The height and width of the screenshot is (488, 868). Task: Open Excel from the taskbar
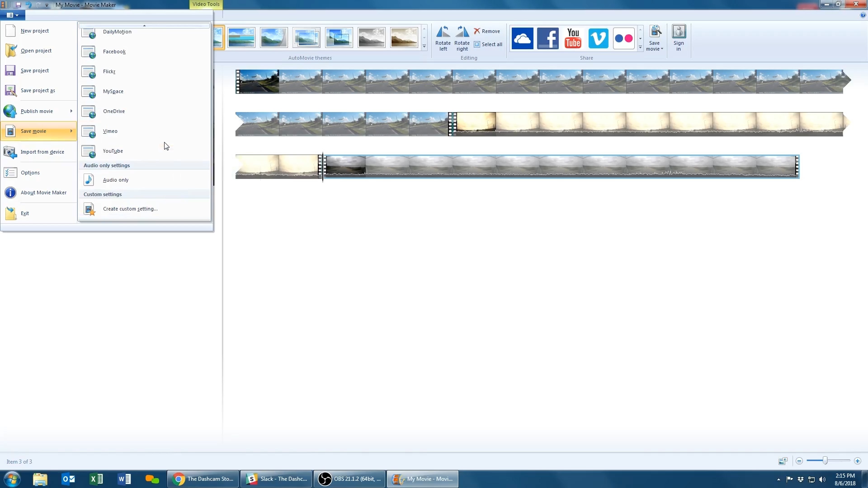click(x=96, y=479)
